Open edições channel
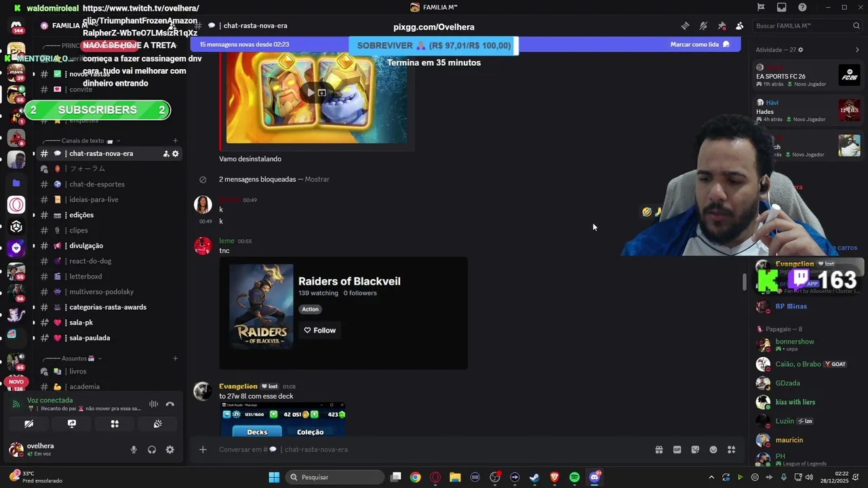 point(108,215)
